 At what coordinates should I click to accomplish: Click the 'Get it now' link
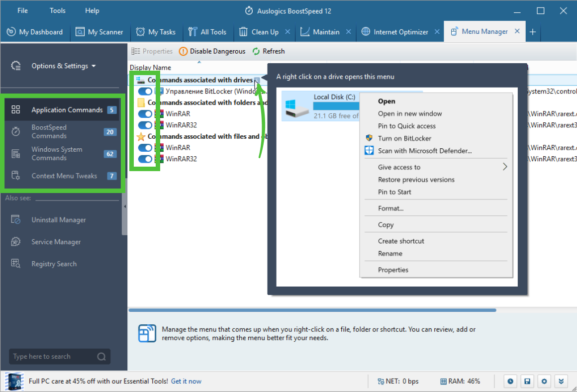(186, 382)
